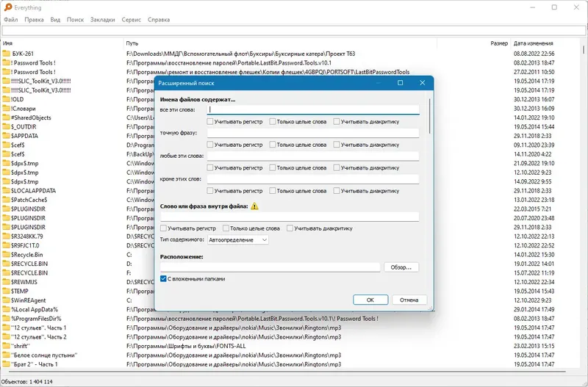
Task: Open the Сервис menu
Action: 132,20
